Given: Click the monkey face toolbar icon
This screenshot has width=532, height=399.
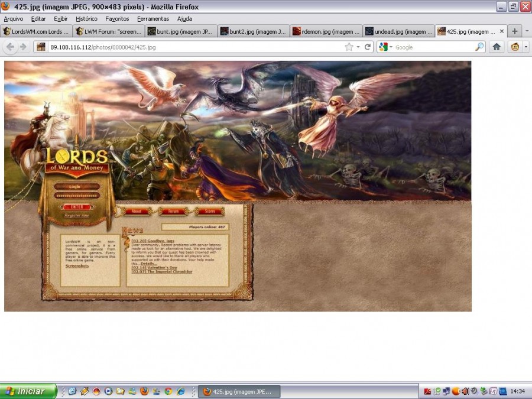Looking at the screenshot, I should tap(515, 47).
